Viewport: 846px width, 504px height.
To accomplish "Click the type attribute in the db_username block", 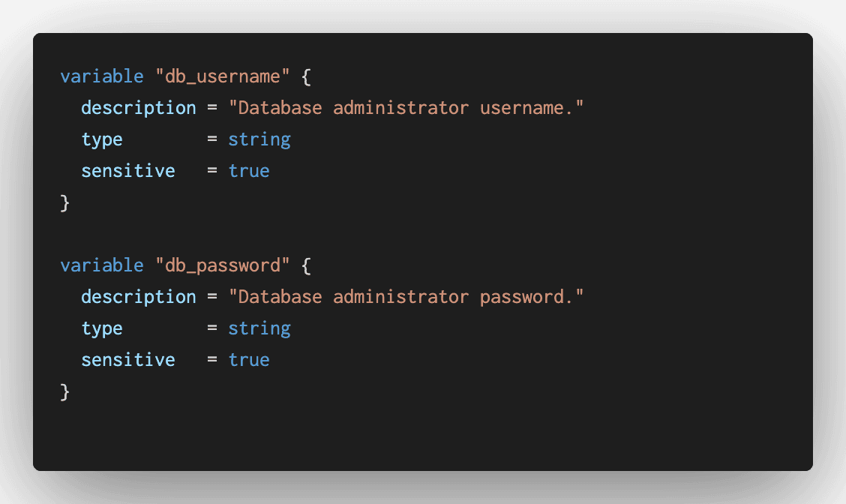I will click(102, 139).
